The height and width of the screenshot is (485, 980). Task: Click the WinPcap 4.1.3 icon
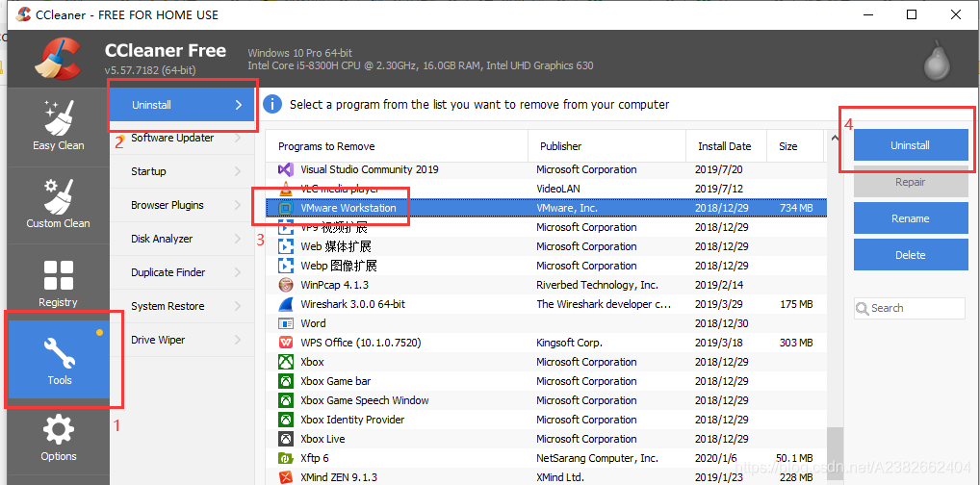(285, 285)
